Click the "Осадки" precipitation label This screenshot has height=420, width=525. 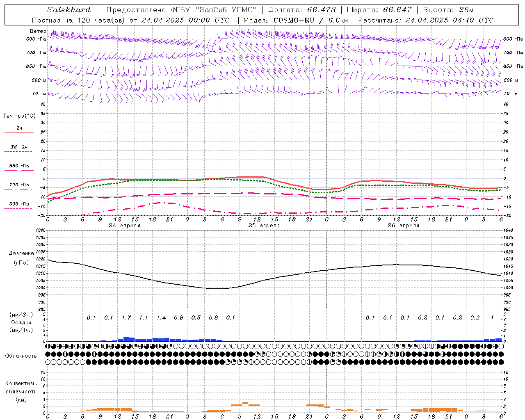21,322
